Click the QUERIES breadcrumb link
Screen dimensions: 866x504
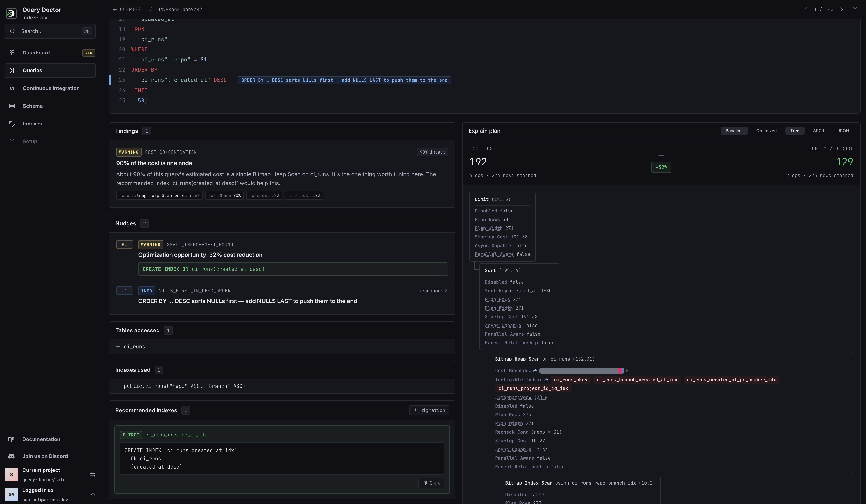pyautogui.click(x=130, y=9)
